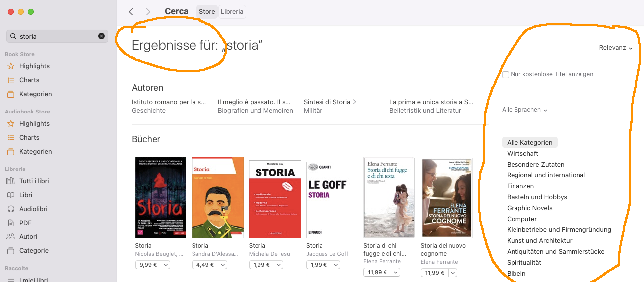The height and width of the screenshot is (282, 644).
Task: Open the Relevanz sort dropdown
Action: coord(616,48)
